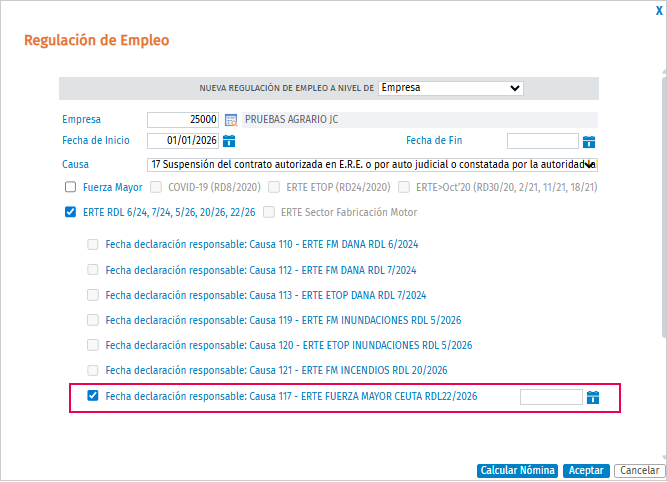Open the Empresa level dropdown
Screen dimensions: 667x482
[x=450, y=88]
